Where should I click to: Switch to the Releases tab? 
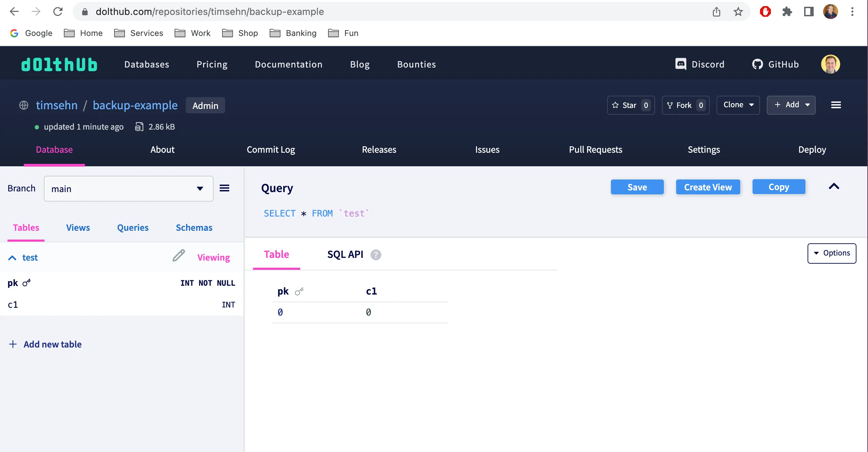[379, 150]
